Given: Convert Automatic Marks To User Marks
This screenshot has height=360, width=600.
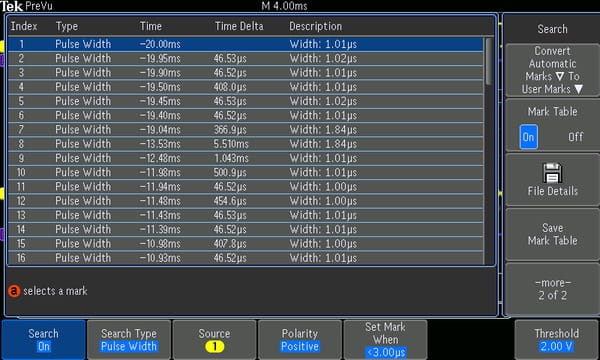Looking at the screenshot, I should tap(553, 70).
